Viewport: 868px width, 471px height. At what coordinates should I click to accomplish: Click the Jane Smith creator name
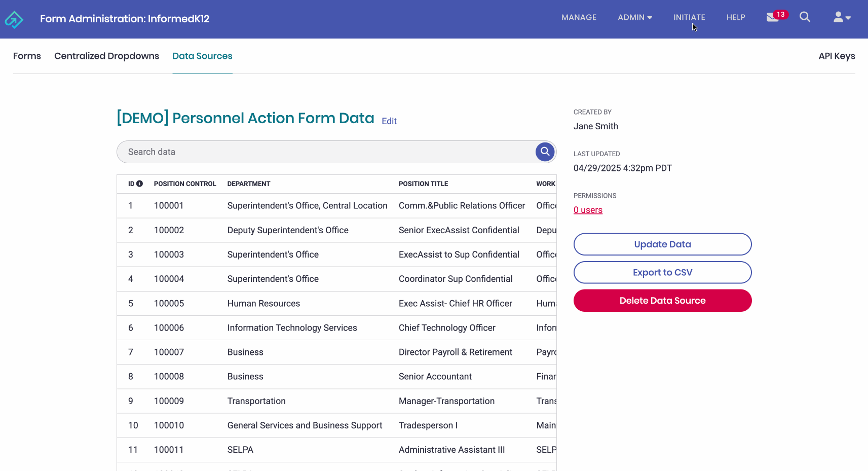(x=595, y=126)
